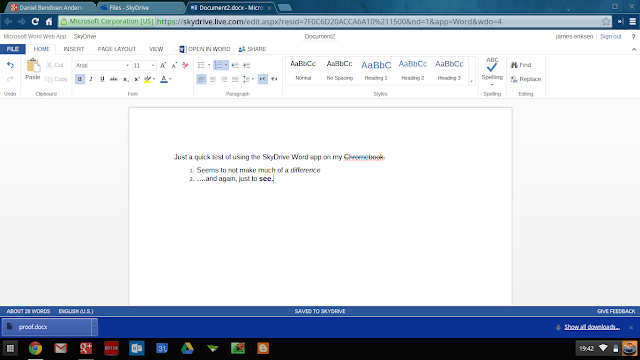Set left-to-right text direction

click(x=263, y=79)
